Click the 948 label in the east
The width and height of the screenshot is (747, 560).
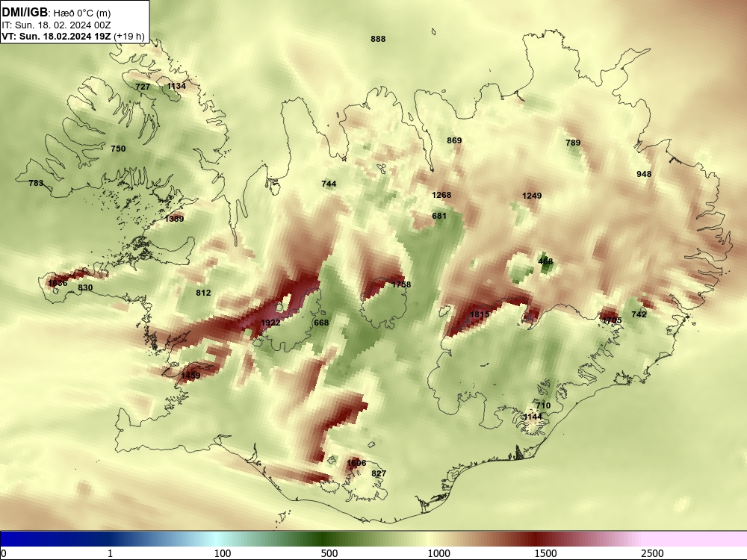pos(644,174)
